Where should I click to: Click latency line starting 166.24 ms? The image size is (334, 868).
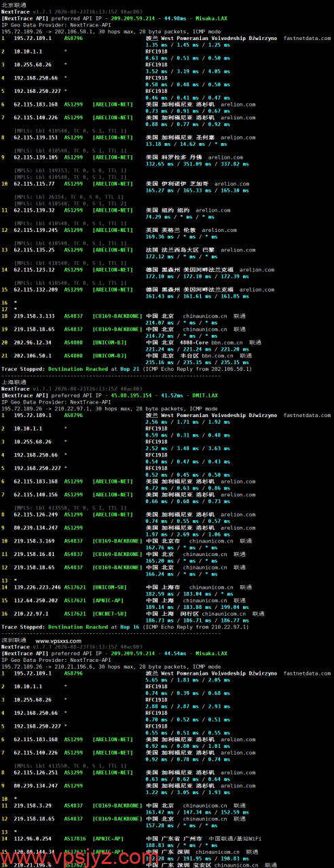(181, 573)
